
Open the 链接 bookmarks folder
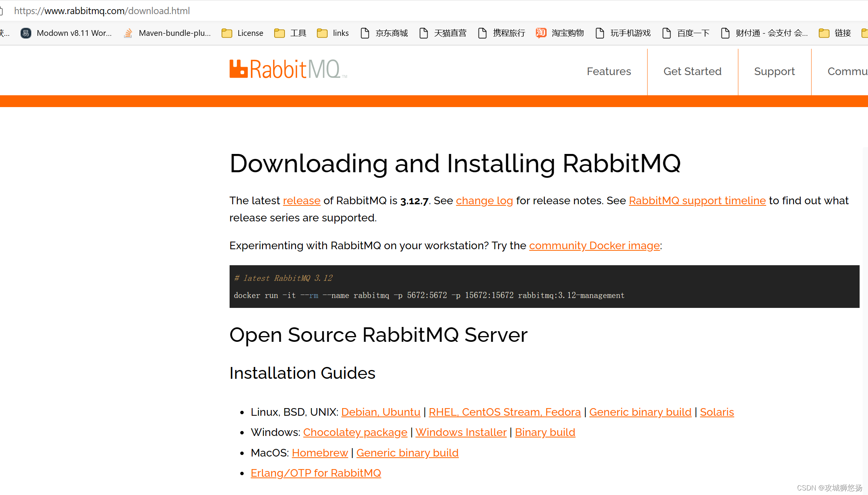tap(834, 33)
